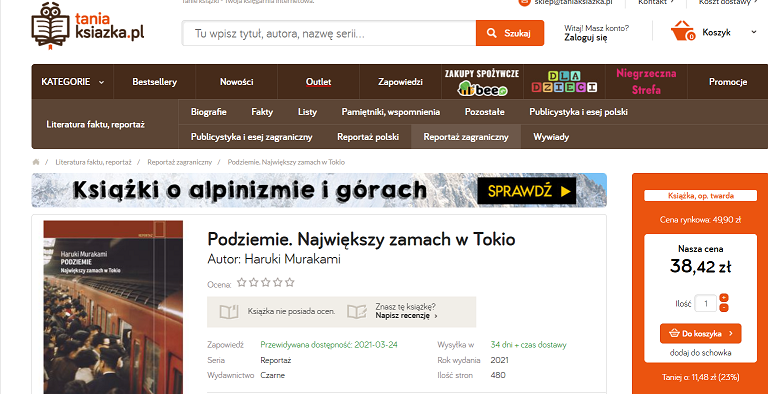Click the price 38,42 zł

tap(700, 267)
